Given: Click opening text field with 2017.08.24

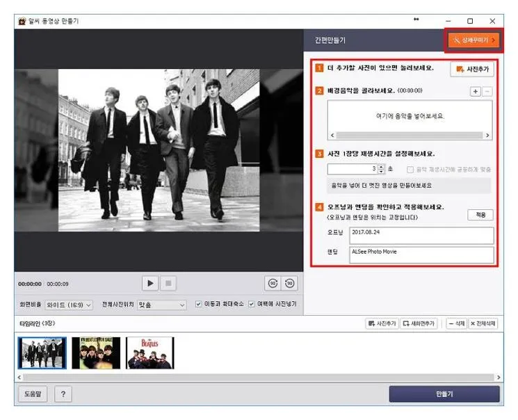Looking at the screenshot, I should click(421, 236).
